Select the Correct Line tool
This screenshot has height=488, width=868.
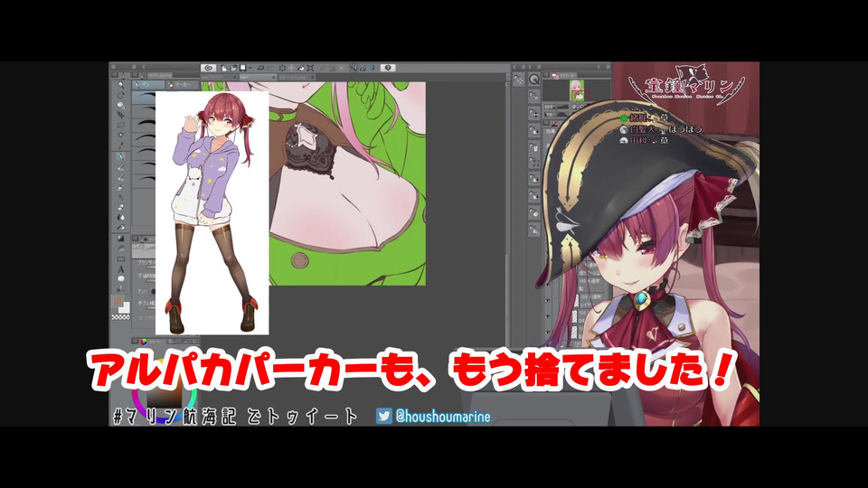120,289
